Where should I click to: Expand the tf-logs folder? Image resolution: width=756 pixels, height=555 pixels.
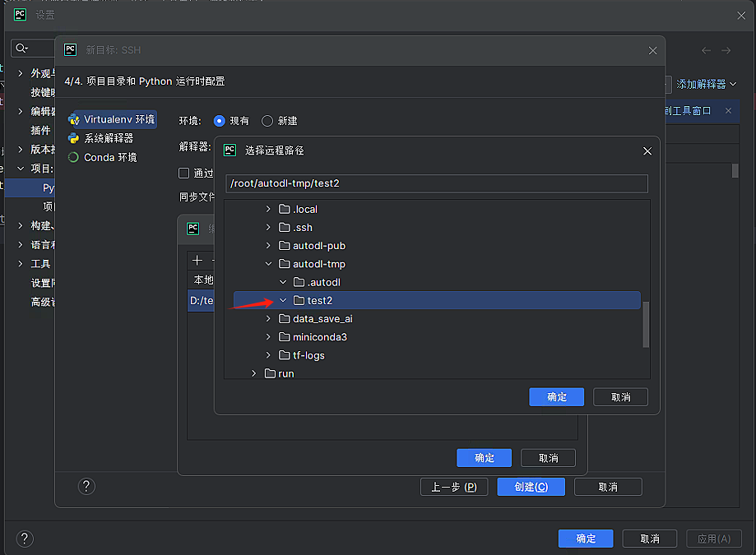(268, 355)
